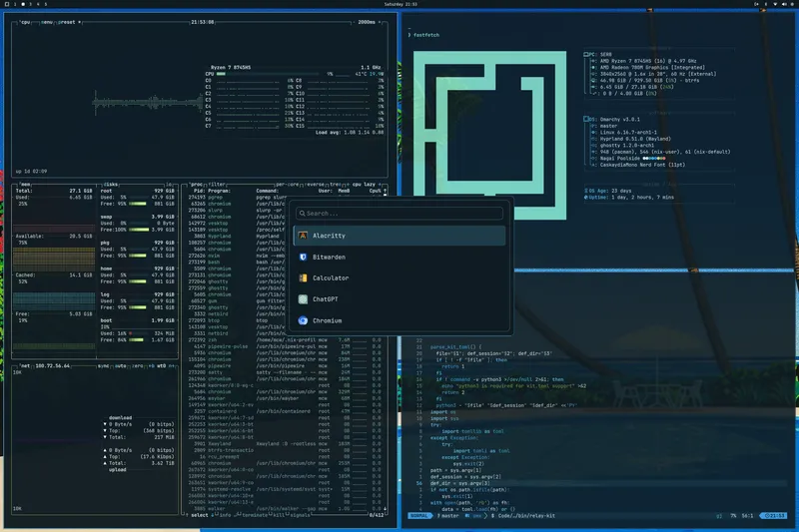Open the btop menu option
The image size is (799, 532).
click(46, 22)
